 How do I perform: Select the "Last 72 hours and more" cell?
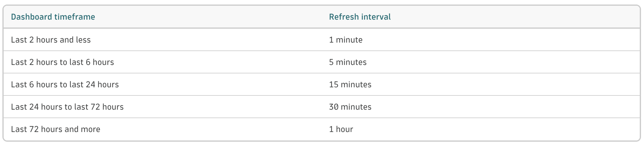point(55,129)
